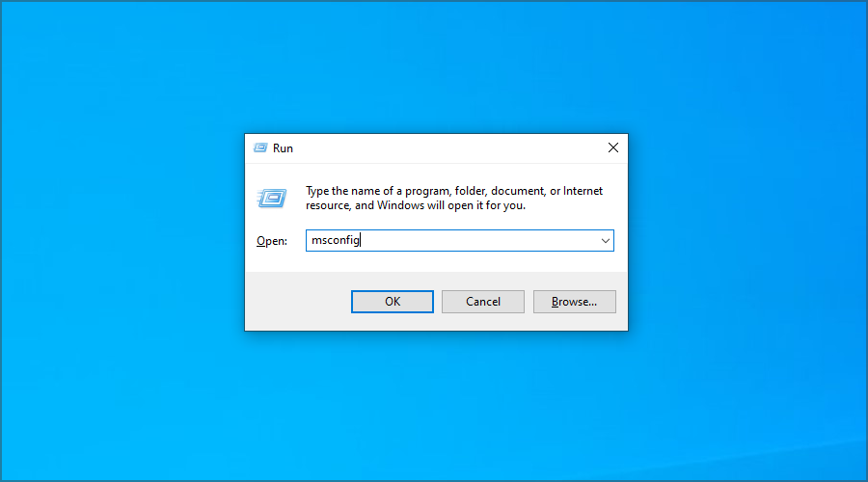The height and width of the screenshot is (482, 868).
Task: Click the Run title bar text
Action: click(283, 148)
